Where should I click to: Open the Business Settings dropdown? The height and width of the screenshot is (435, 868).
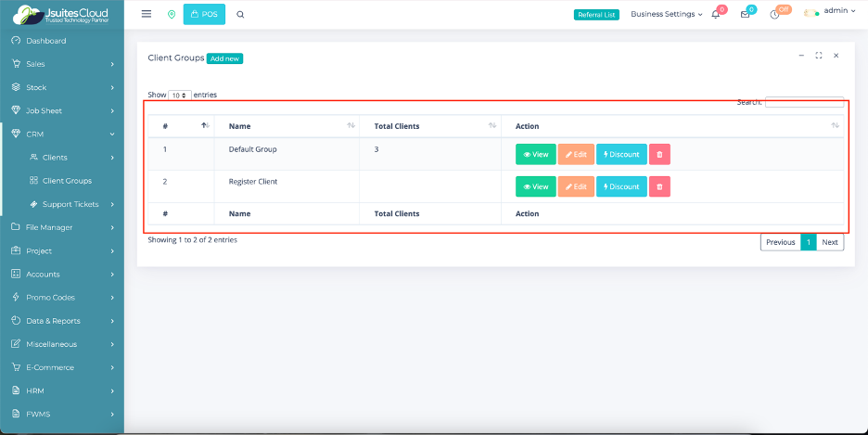(x=667, y=14)
